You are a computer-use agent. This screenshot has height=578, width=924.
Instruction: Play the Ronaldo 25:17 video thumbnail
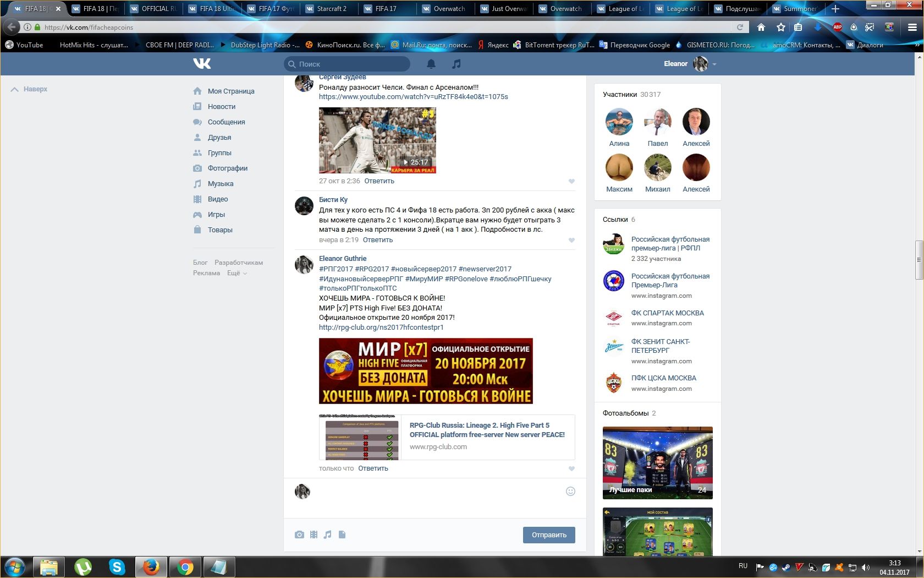pyautogui.click(x=377, y=140)
